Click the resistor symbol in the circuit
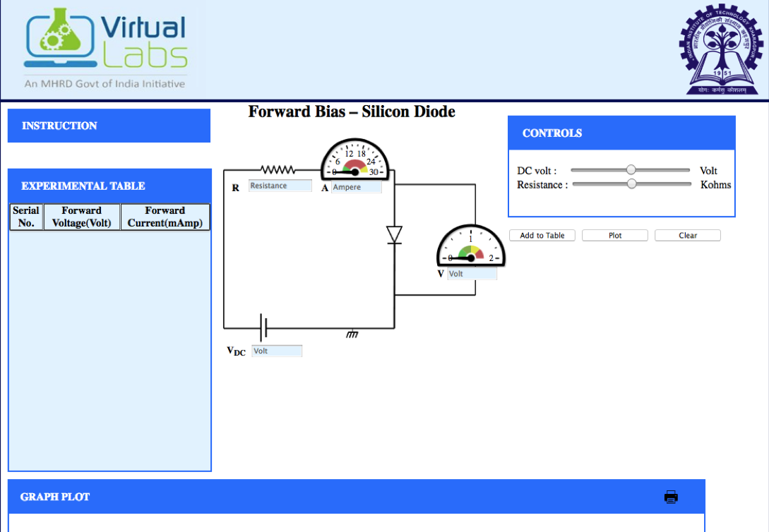 (x=278, y=170)
